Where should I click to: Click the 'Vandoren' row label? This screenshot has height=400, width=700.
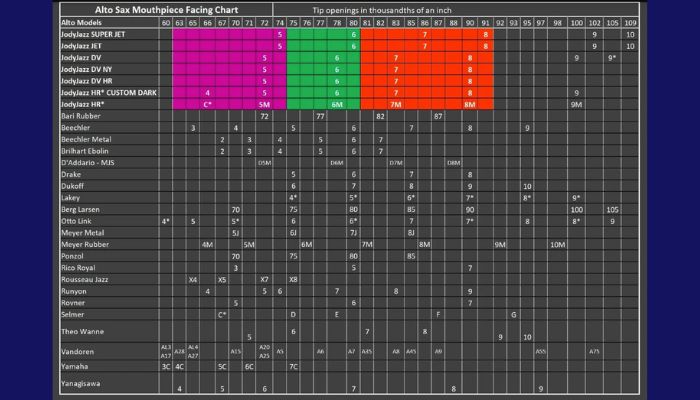tap(77, 351)
